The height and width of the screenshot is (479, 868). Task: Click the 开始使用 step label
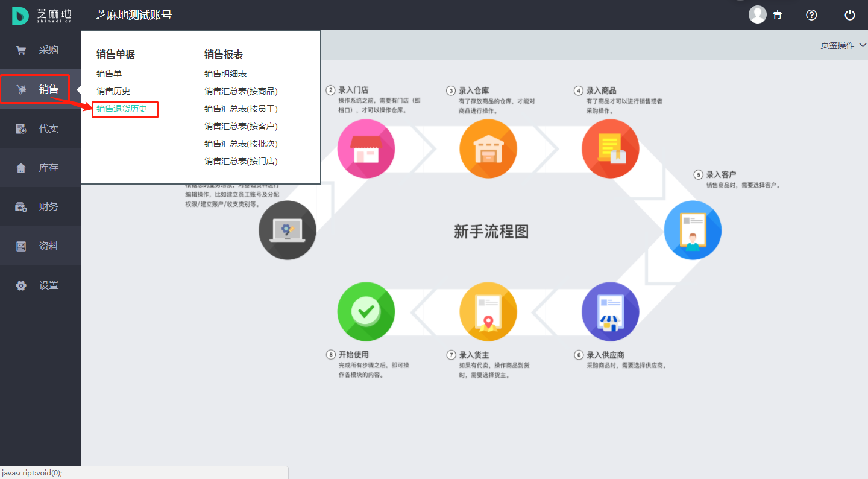(x=353, y=355)
